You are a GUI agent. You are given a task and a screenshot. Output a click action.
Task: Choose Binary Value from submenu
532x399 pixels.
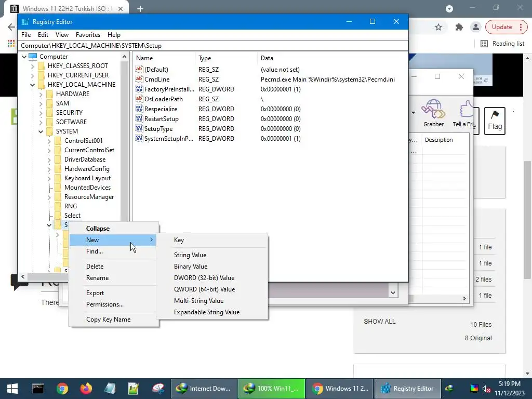pos(212,267)
